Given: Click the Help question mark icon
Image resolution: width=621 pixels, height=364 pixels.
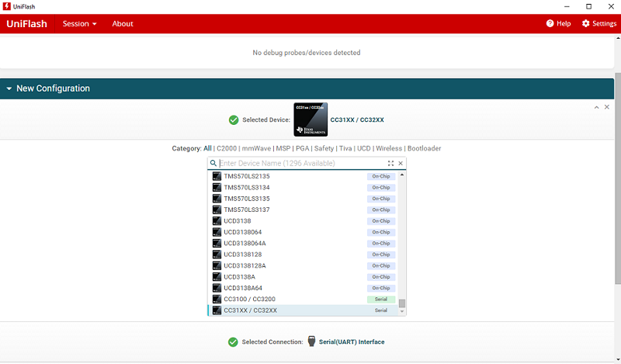Looking at the screenshot, I should pyautogui.click(x=550, y=23).
